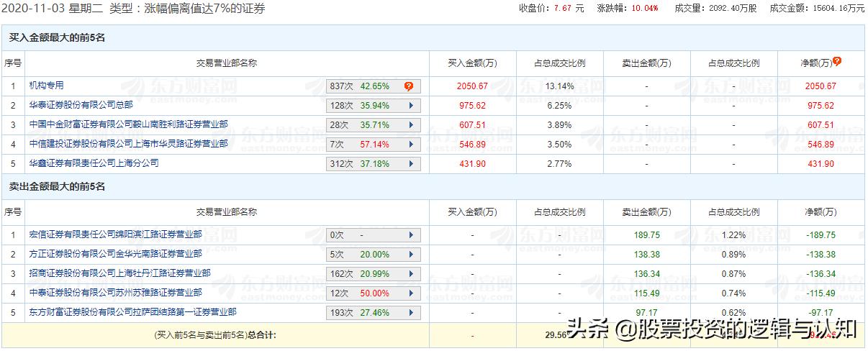Image resolution: width=868 pixels, height=351 pixels.
Task: Expand the arrow in 华泰证券 128次 box
Action: (x=411, y=106)
